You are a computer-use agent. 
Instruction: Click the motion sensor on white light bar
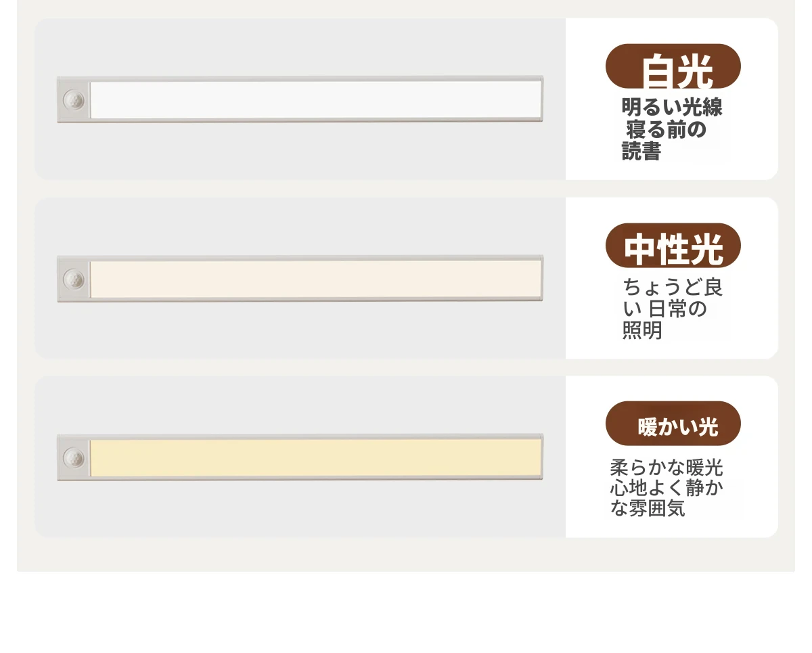click(x=74, y=100)
